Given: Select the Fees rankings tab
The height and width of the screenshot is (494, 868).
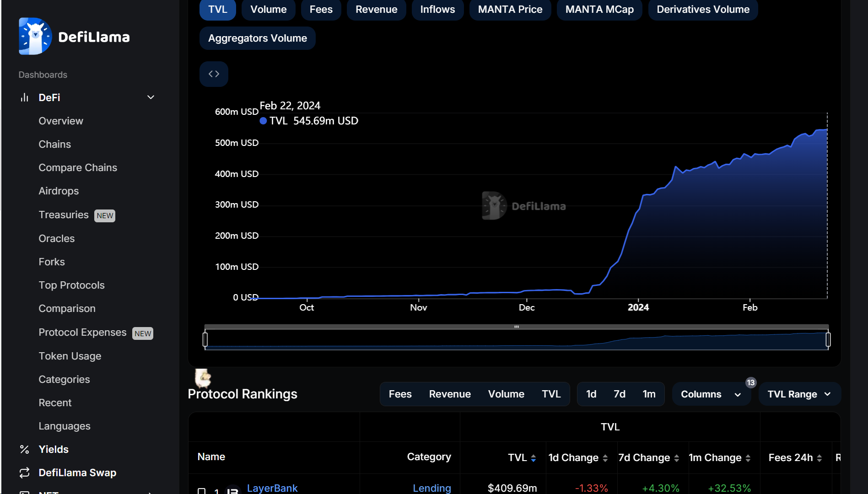Looking at the screenshot, I should (x=400, y=394).
